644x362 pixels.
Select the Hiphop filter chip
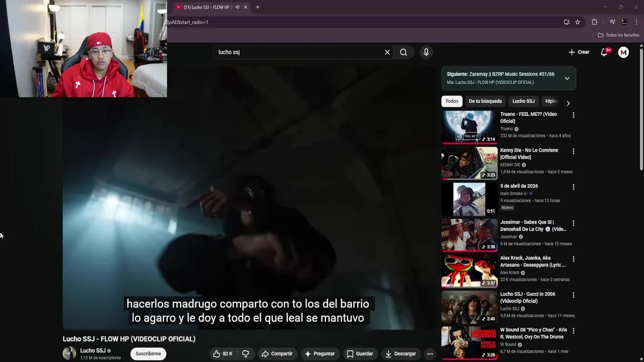point(551,101)
